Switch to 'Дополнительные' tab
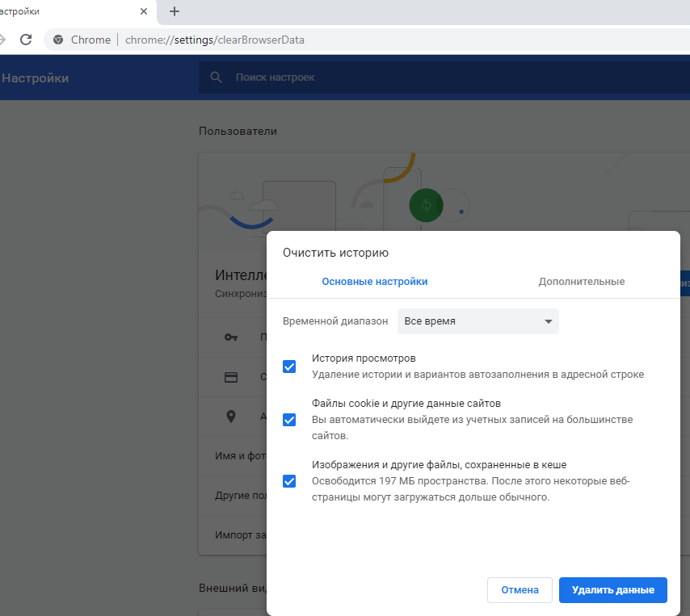The width and height of the screenshot is (690, 616). coord(581,282)
